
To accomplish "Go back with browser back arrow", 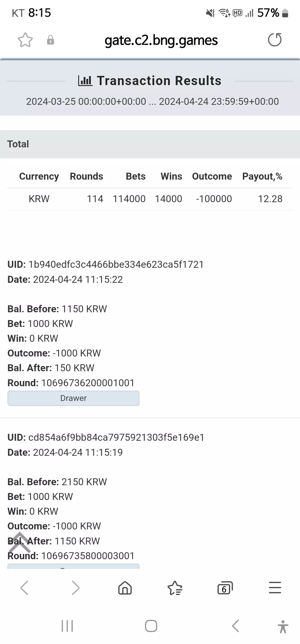I will coord(24,588).
